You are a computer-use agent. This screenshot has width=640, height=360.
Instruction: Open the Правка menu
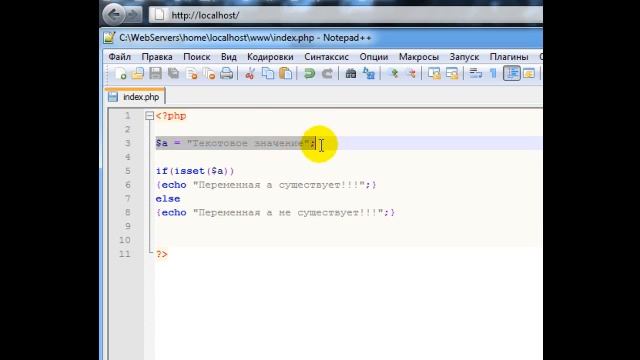[157, 57]
